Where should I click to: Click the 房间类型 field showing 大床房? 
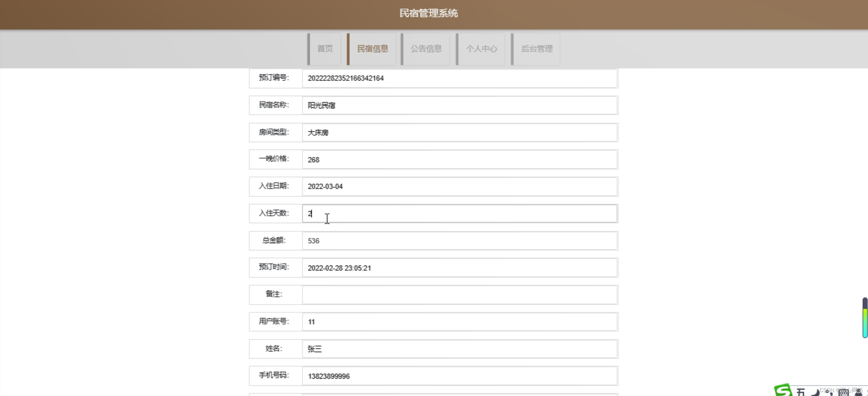coord(459,132)
